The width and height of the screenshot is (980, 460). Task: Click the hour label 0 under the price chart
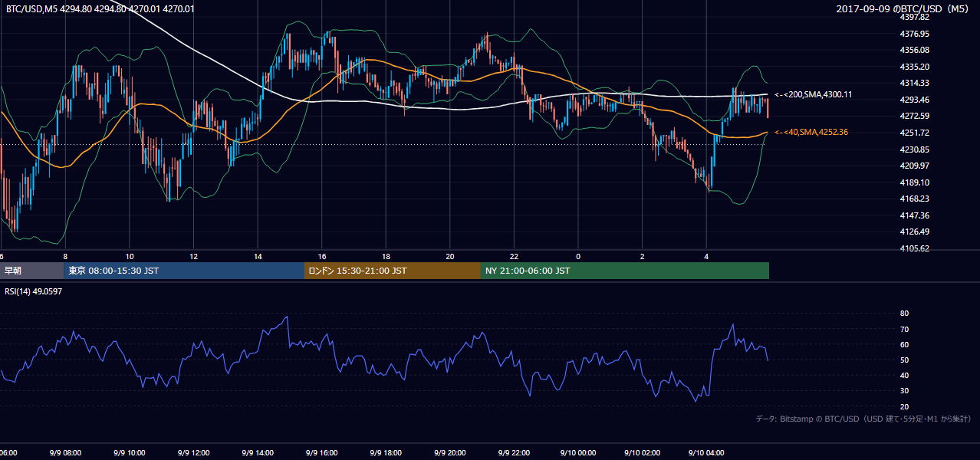tap(578, 256)
